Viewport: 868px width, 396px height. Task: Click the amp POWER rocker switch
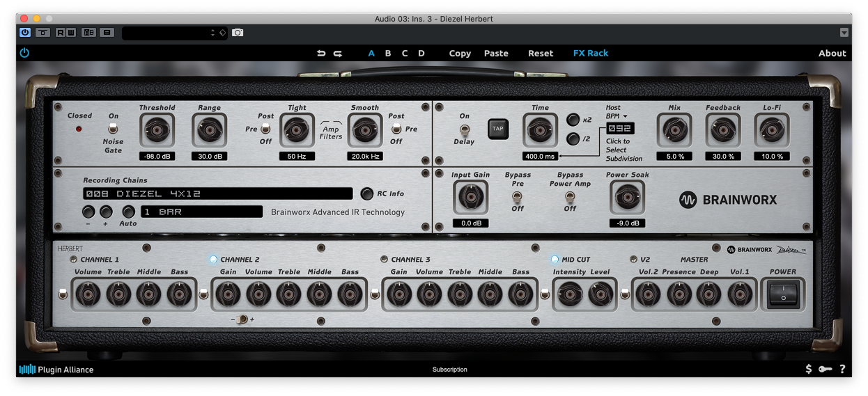click(783, 294)
